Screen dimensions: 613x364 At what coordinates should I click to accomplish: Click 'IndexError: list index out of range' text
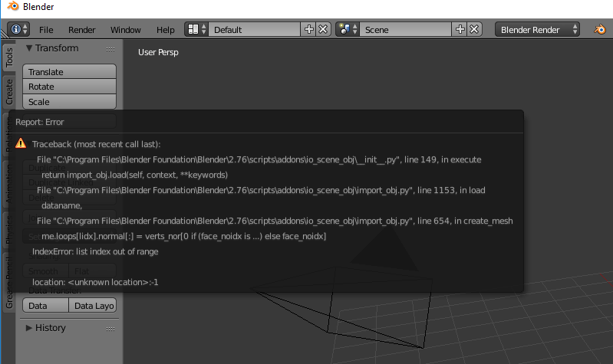pos(95,251)
